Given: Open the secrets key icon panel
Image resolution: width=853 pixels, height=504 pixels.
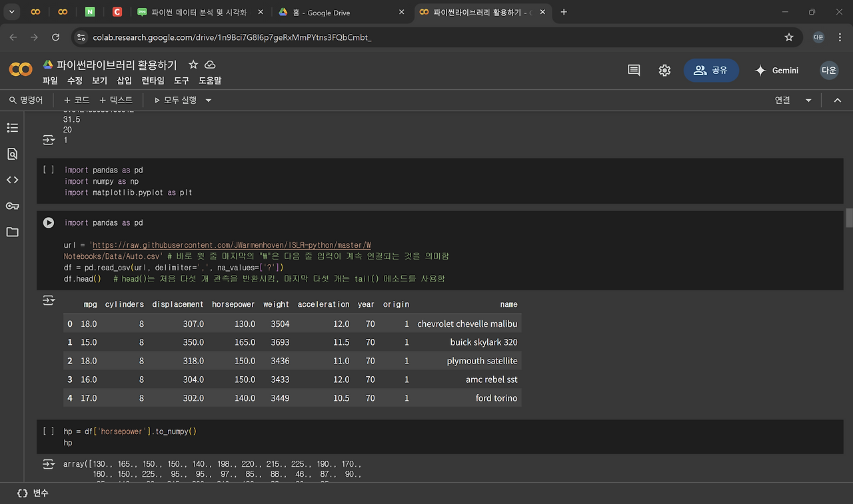Looking at the screenshot, I should [x=12, y=206].
